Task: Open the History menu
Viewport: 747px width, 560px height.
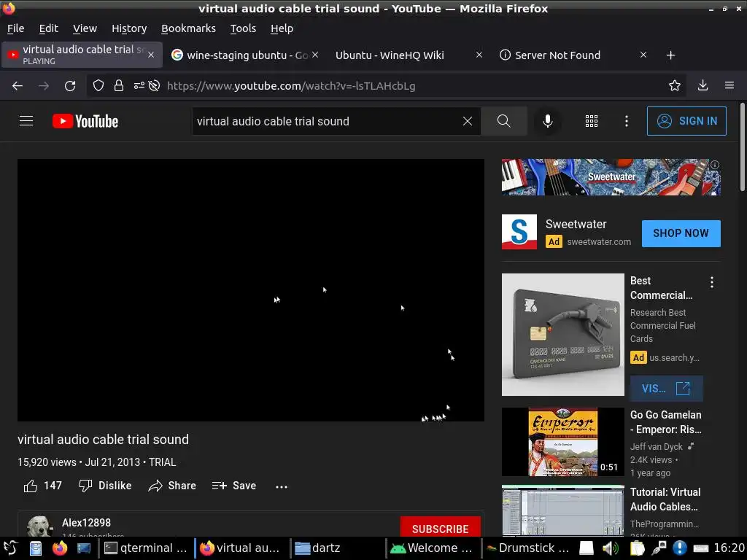Action: (x=129, y=28)
